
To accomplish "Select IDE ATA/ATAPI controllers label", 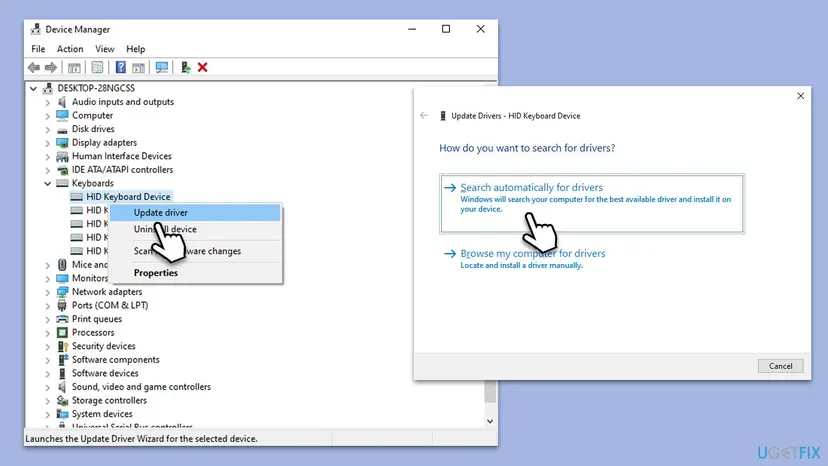I will click(123, 170).
